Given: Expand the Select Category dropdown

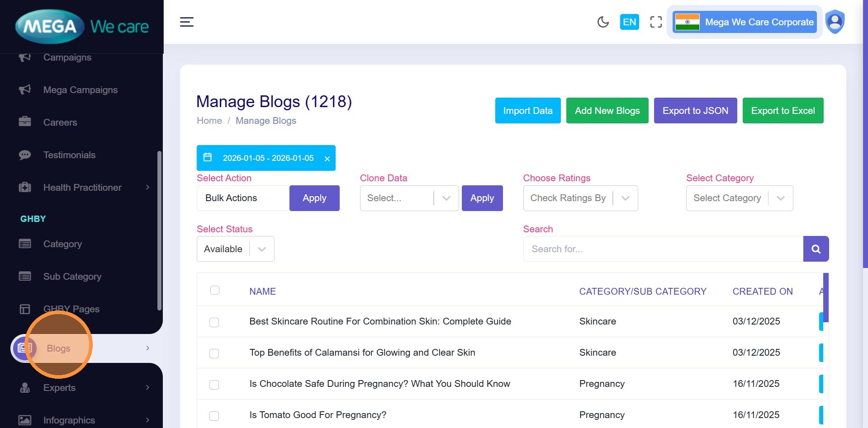Looking at the screenshot, I should click(x=739, y=198).
